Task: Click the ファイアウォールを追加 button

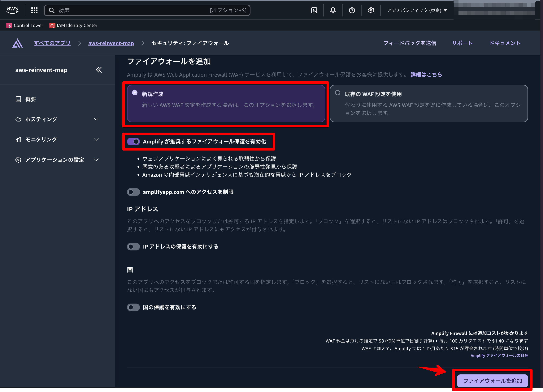Action: point(492,381)
